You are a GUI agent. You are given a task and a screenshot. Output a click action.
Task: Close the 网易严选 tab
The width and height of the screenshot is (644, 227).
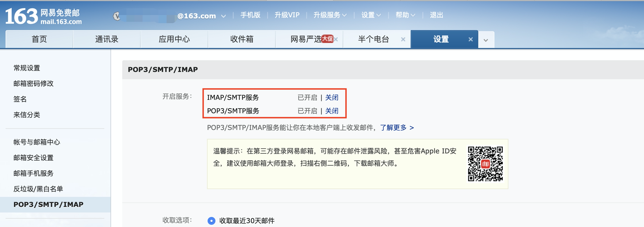336,39
